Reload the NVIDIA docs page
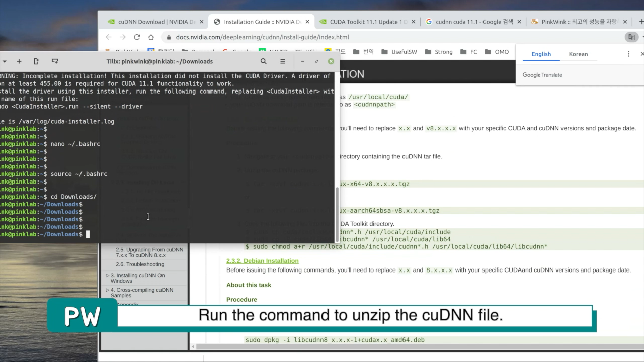The width and height of the screenshot is (644, 362). click(x=137, y=37)
